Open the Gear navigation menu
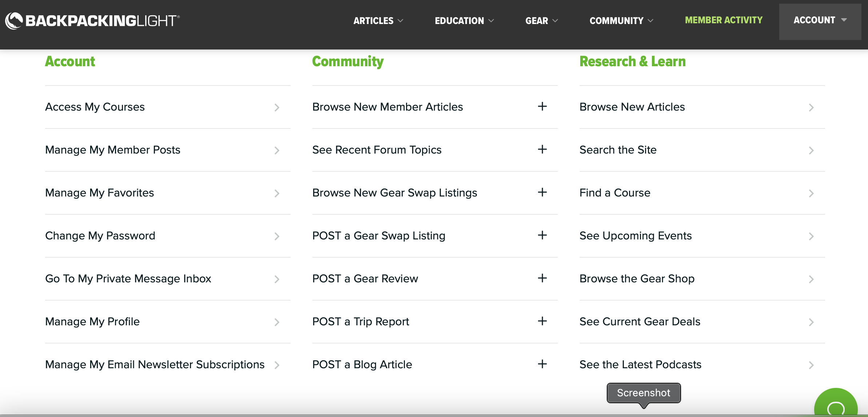Viewport: 868px width, 417px height. (542, 21)
